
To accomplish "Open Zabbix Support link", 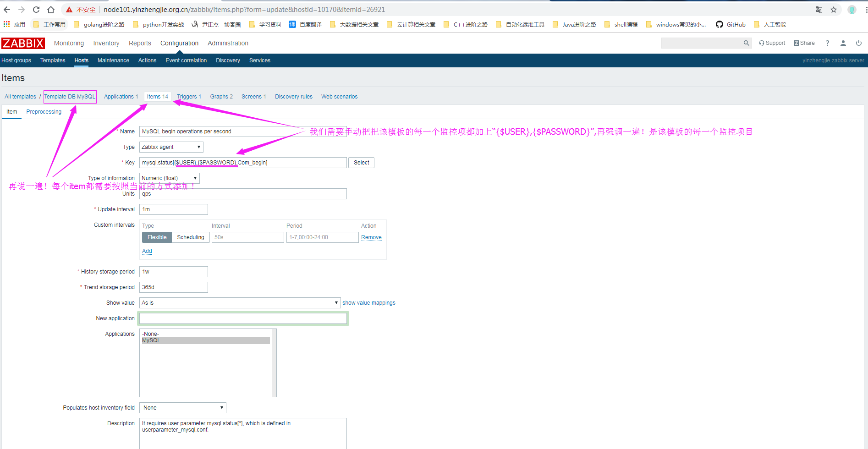I will click(x=772, y=43).
